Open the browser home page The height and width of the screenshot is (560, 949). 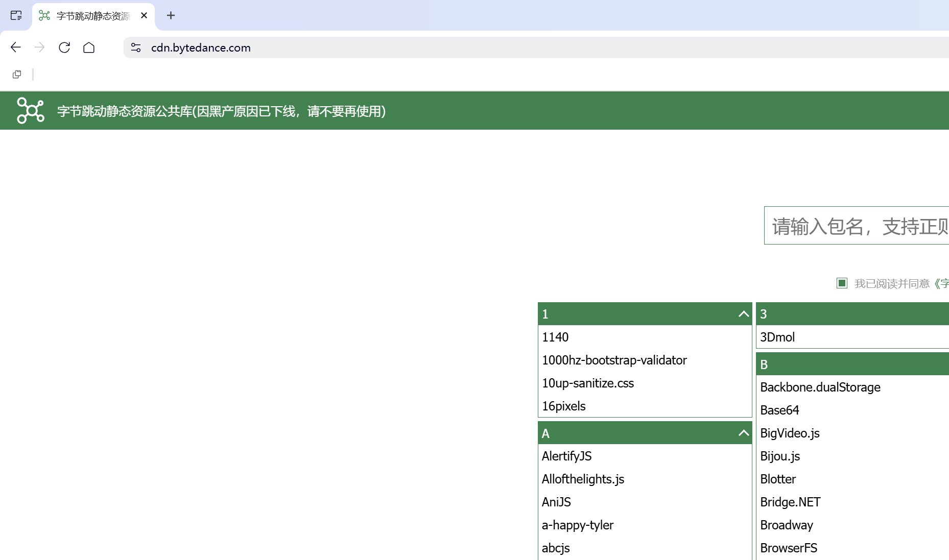(x=89, y=47)
